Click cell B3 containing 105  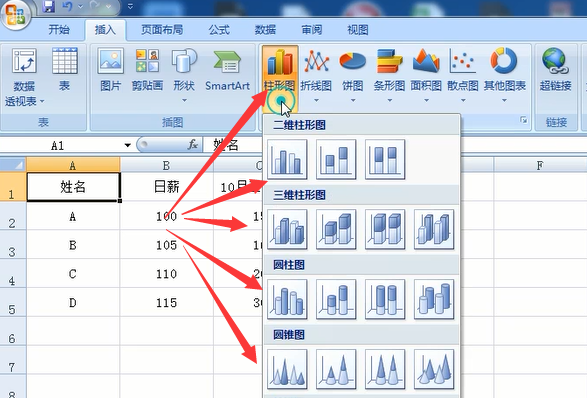point(167,245)
